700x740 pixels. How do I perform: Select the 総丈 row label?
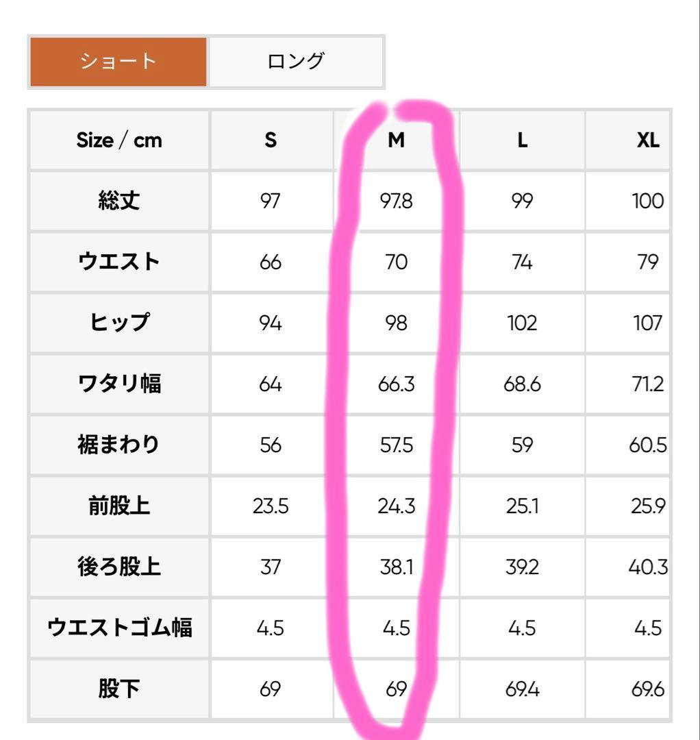(x=118, y=201)
